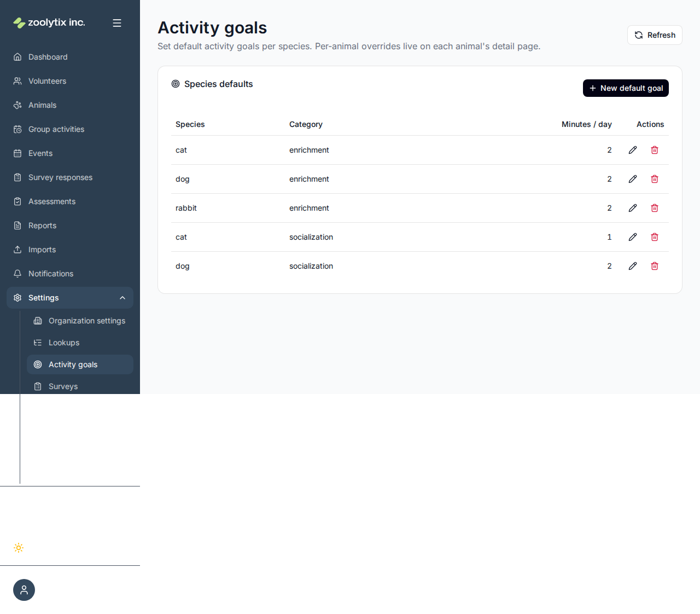
Task: Click the Species defaults target icon
Action: 176,84
